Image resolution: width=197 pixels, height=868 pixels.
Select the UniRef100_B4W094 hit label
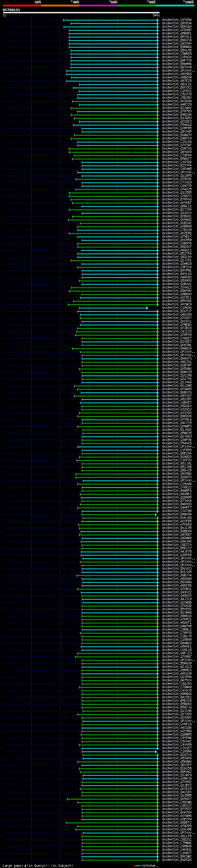pos(177,514)
